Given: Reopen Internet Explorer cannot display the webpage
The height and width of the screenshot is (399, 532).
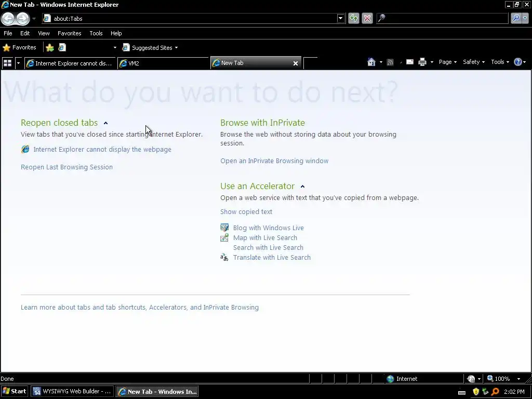Looking at the screenshot, I should click(x=102, y=149).
